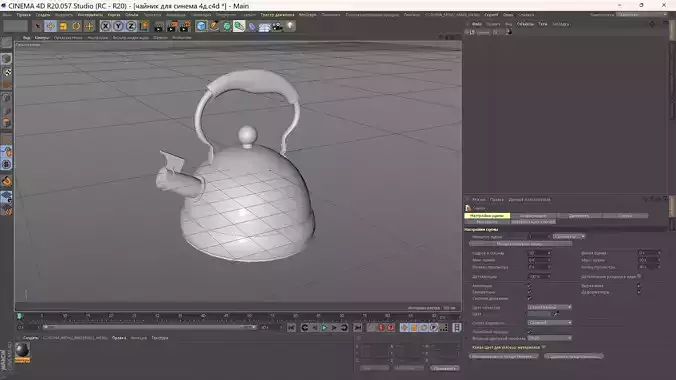
Task: Open Камеры menu in viewport
Action: 42,38
